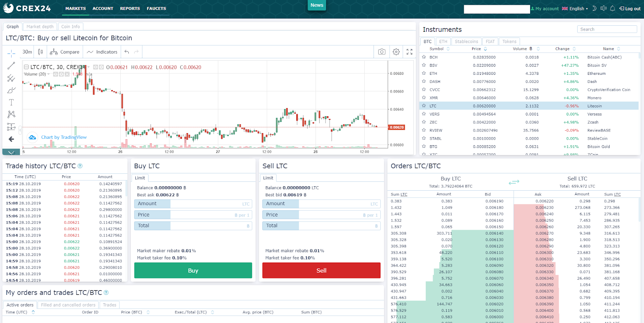Open the REPORTS menu

130,8
